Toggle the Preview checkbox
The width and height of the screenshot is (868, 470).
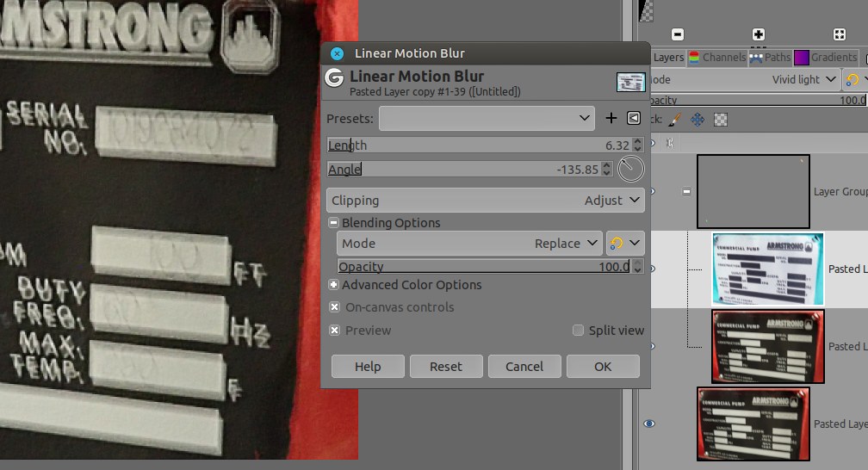click(334, 331)
